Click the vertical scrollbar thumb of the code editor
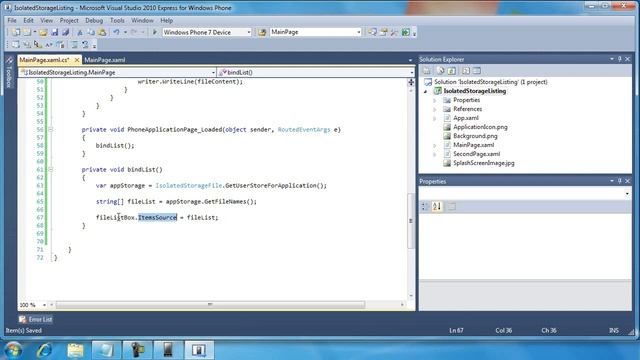Screen dimensions: 640x360 pyautogui.click(x=411, y=220)
